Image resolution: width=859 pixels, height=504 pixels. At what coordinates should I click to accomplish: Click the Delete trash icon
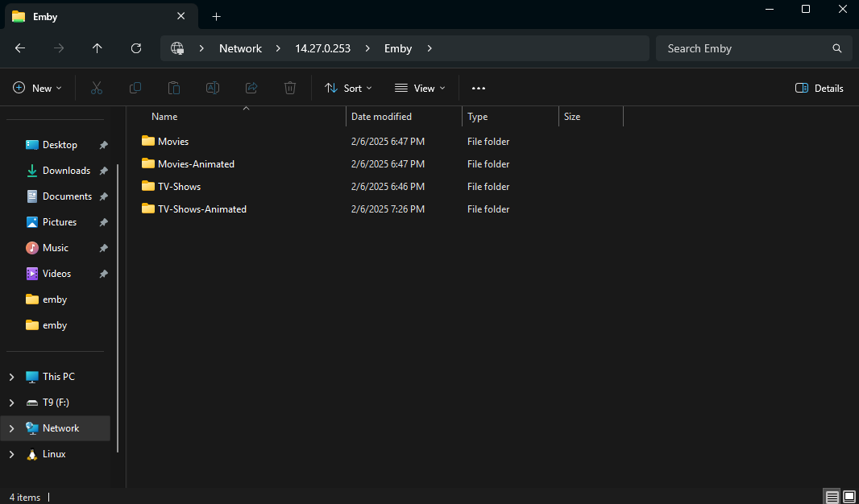coord(290,88)
